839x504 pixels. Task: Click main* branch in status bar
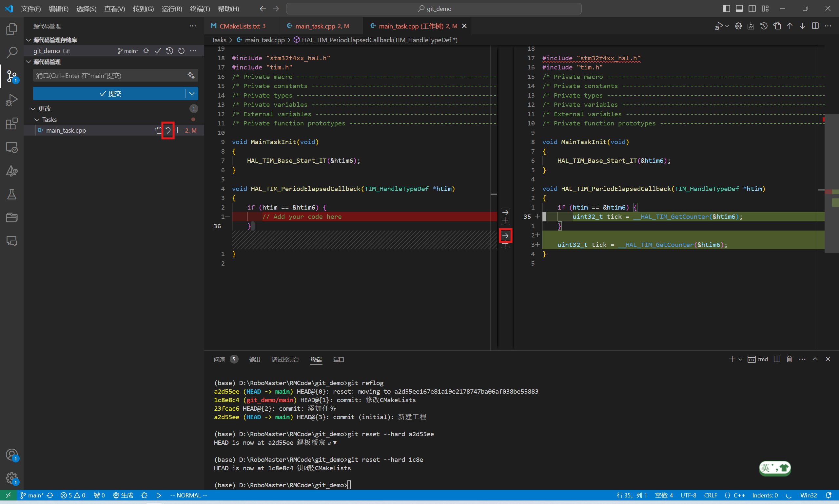point(32,495)
